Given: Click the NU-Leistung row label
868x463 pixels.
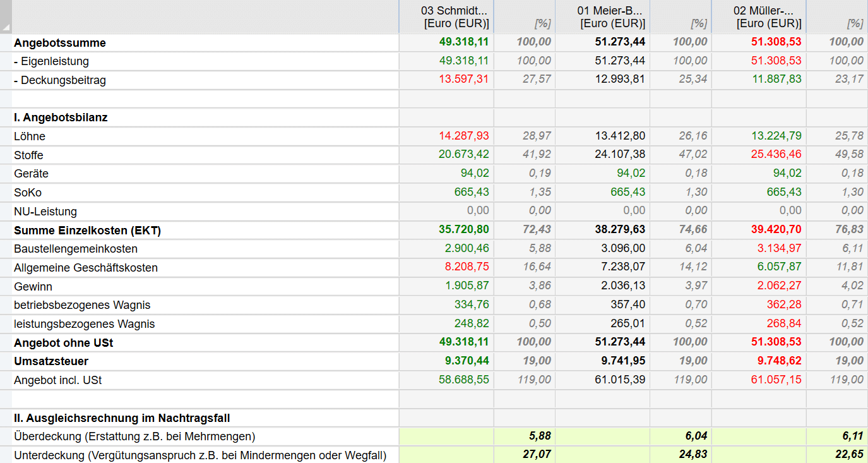Looking at the screenshot, I should tap(45, 212).
